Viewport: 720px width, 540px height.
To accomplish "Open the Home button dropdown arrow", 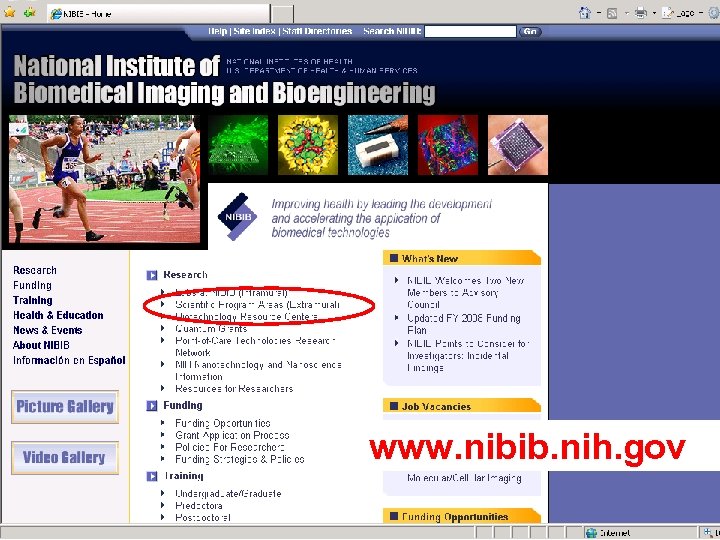I will coord(599,13).
